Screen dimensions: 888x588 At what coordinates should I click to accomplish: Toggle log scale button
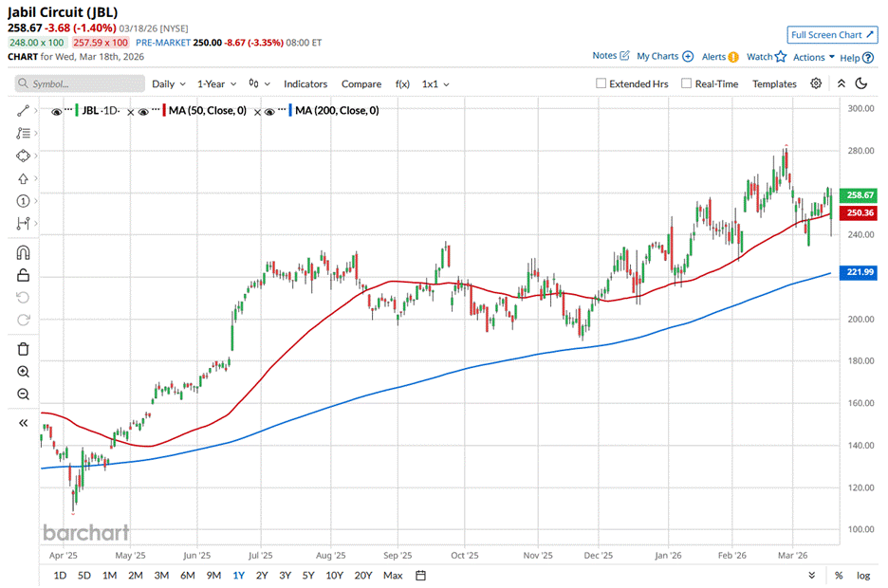pos(863,576)
